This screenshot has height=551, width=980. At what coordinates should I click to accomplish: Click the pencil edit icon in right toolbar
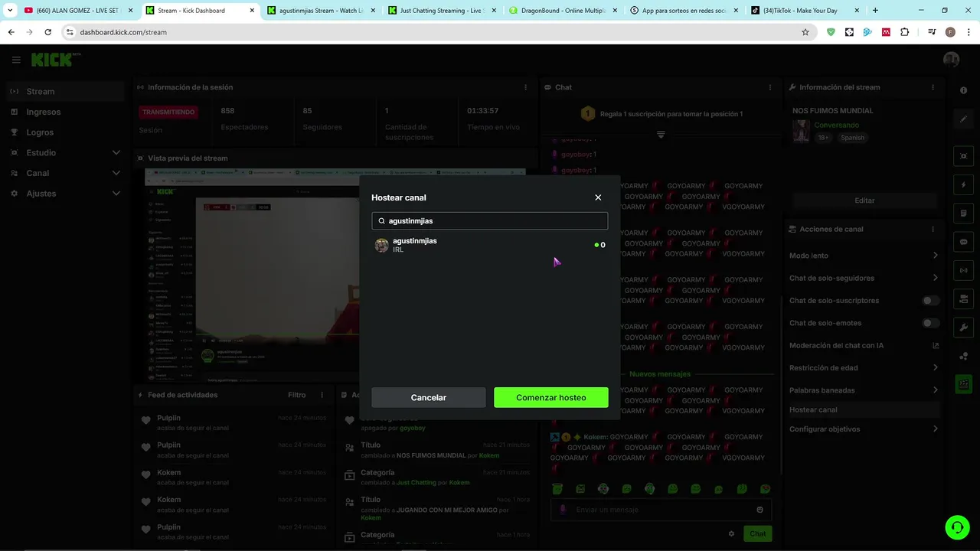(x=963, y=119)
